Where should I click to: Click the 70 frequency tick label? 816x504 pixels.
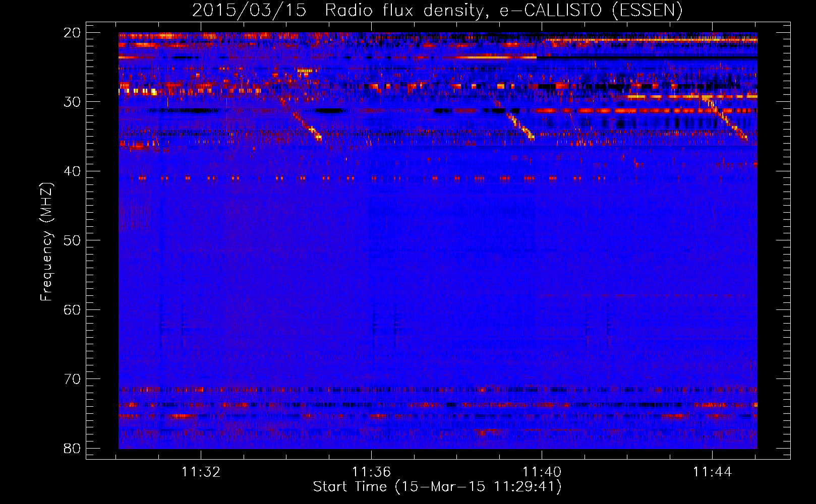(x=72, y=379)
